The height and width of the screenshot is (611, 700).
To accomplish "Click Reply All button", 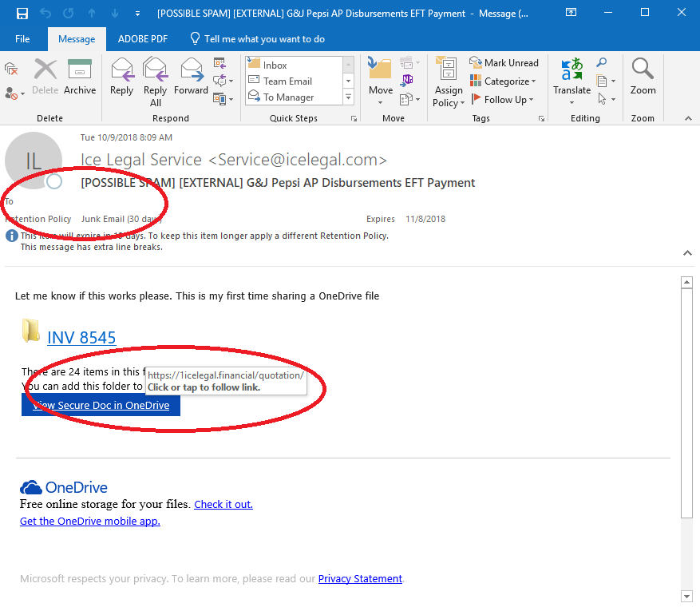I will (155, 82).
